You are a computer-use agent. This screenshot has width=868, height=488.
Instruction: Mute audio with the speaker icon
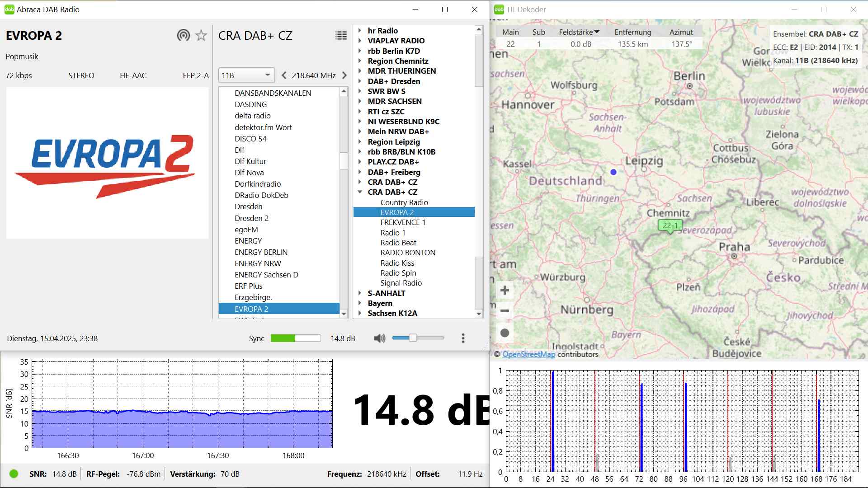(x=379, y=338)
